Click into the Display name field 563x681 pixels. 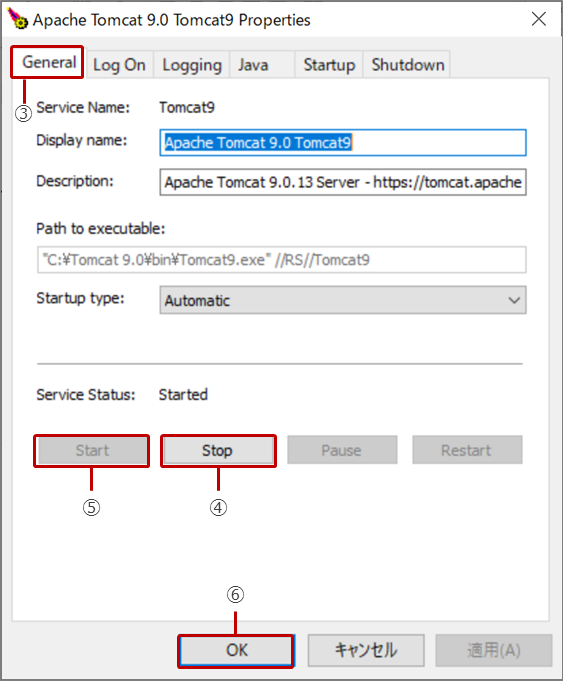tap(343, 142)
